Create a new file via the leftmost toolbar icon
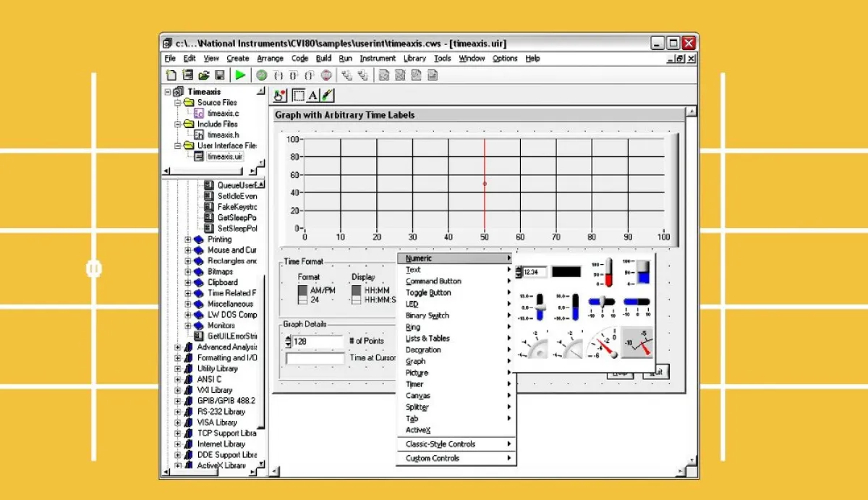Image resolution: width=868 pixels, height=500 pixels. (x=171, y=75)
